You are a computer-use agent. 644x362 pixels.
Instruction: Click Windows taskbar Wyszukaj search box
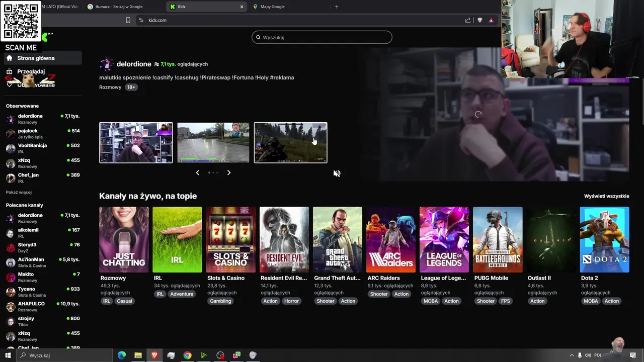tap(64, 355)
